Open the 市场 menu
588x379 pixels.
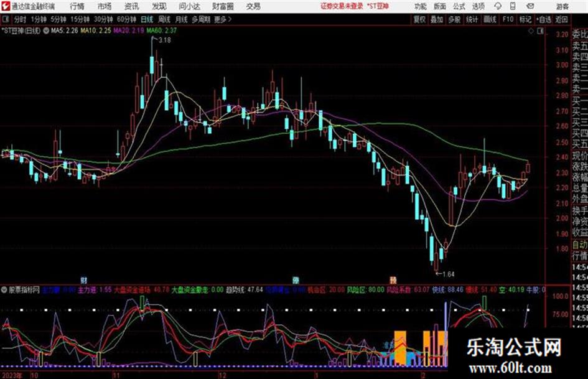pos(105,6)
